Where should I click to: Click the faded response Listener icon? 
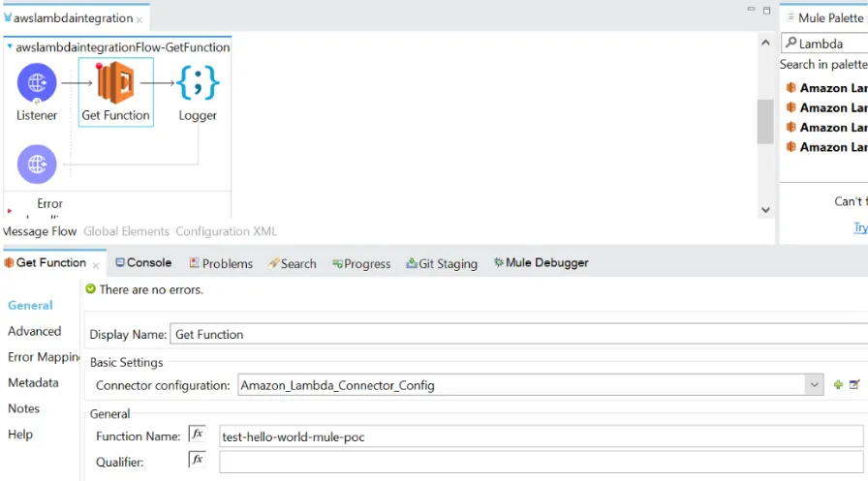coord(37,165)
